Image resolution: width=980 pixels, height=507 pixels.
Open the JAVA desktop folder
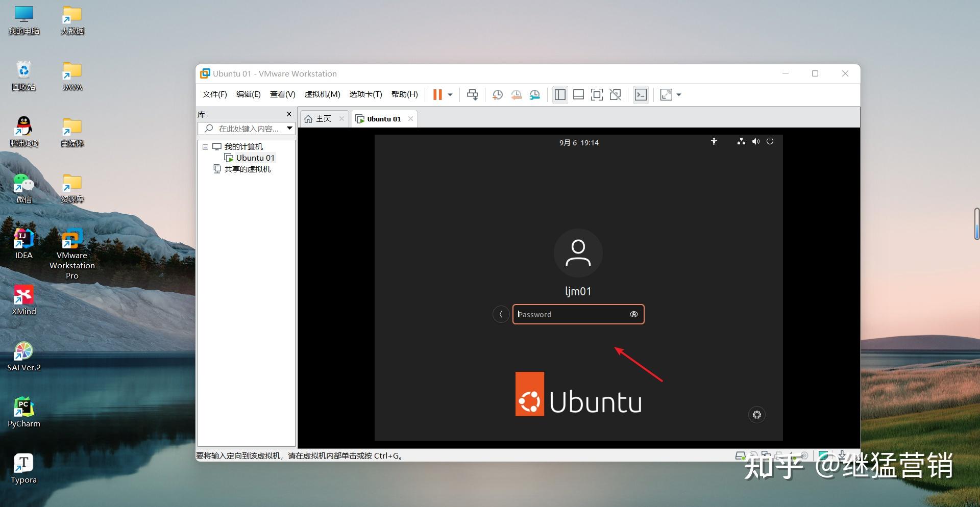tap(72, 77)
